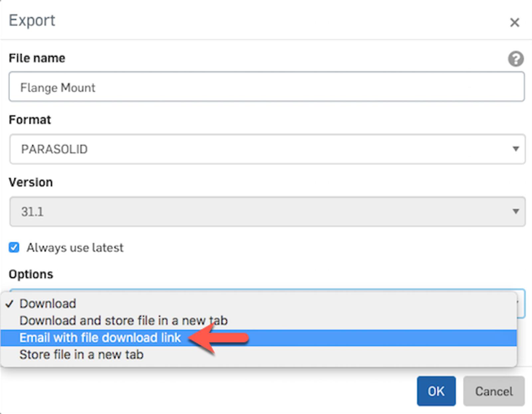The image size is (532, 414).
Task: Close the Export dialog with the X
Action: pyautogui.click(x=514, y=23)
